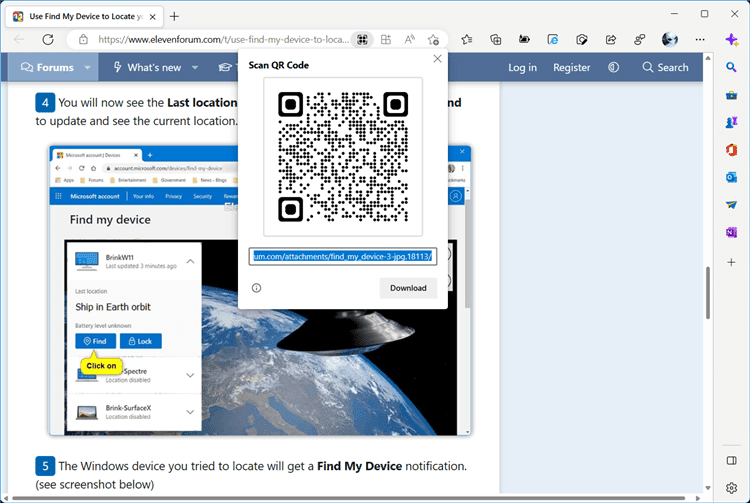Expand the Forums dropdown arrow
This screenshot has height=503, width=750.
tap(88, 67)
